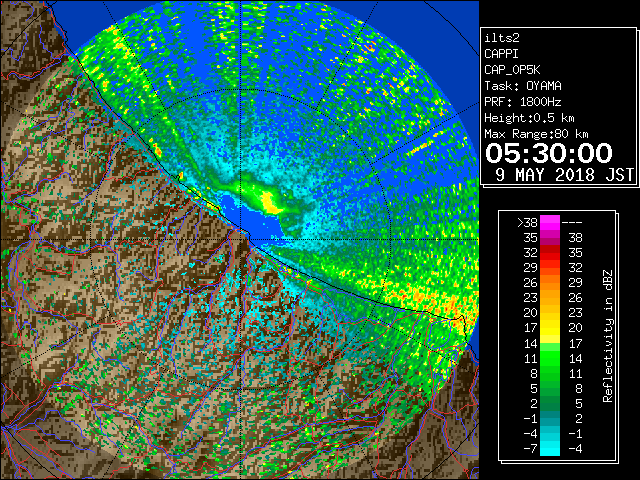Click the CAP_OP5K text
This screenshot has height=480, width=640.
click(512, 70)
